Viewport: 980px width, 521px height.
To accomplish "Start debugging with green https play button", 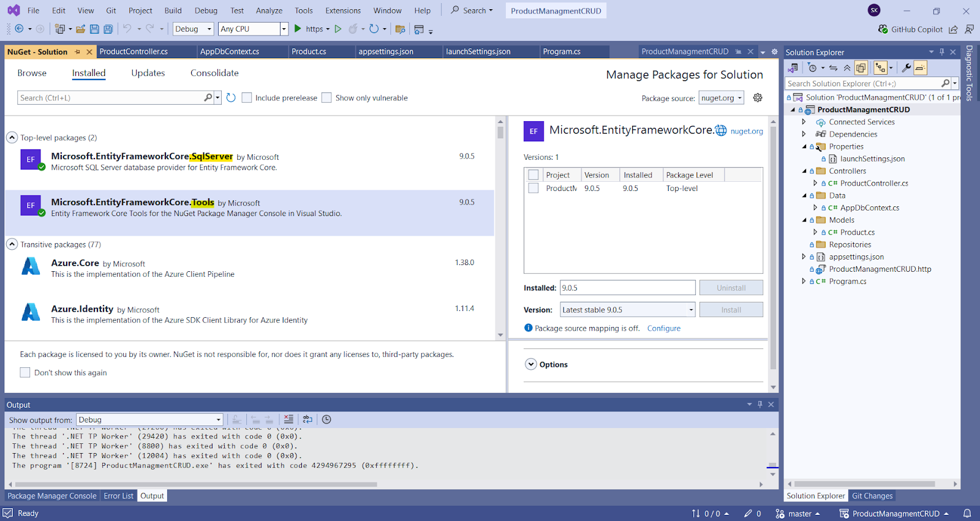I will 298,29.
